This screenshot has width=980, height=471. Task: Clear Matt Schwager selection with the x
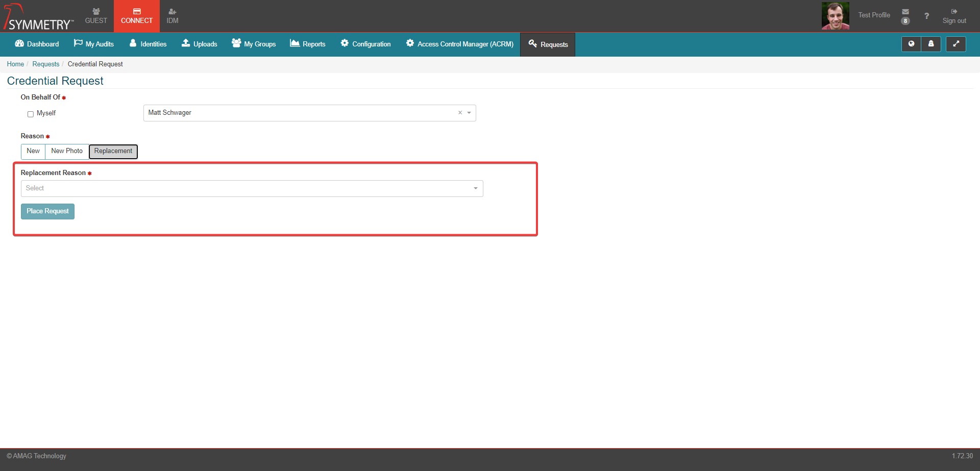460,113
